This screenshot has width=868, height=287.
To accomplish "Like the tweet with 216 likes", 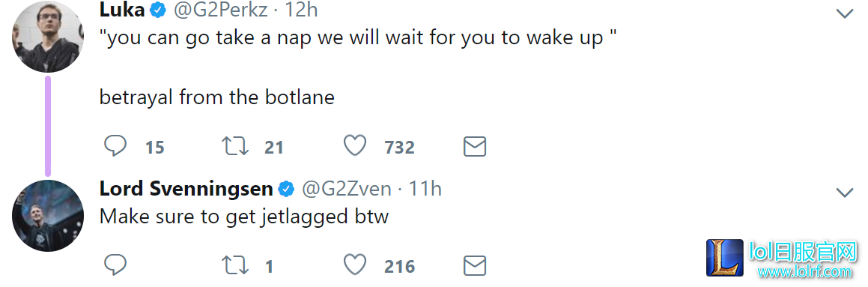I will coord(355,265).
